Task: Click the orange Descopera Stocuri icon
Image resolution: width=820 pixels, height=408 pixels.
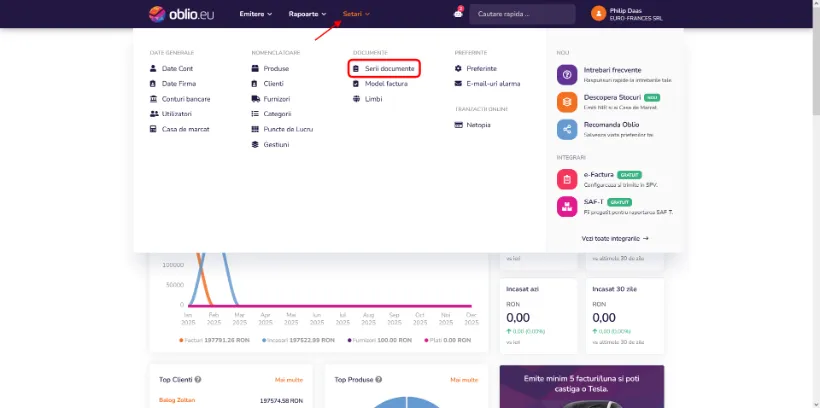Action: (x=567, y=102)
